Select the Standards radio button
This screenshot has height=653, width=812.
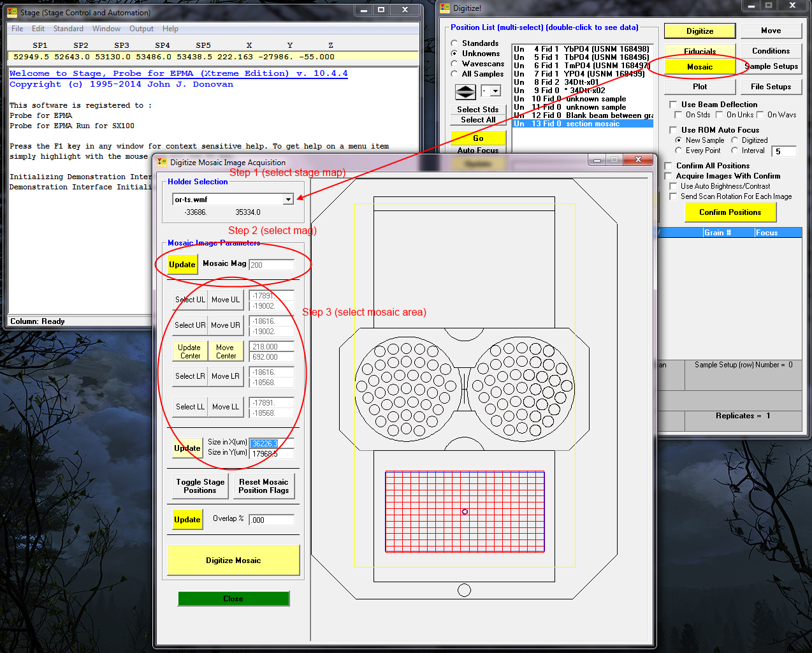tap(454, 43)
